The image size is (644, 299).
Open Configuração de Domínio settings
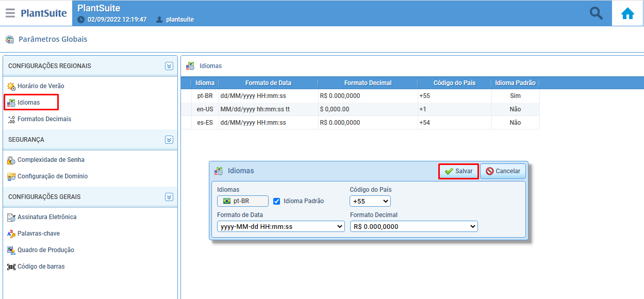click(53, 176)
